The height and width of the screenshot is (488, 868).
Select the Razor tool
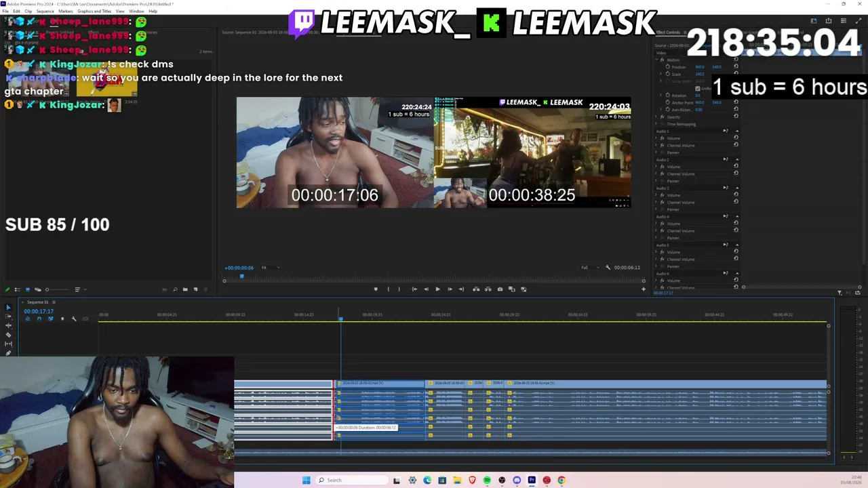(x=9, y=335)
